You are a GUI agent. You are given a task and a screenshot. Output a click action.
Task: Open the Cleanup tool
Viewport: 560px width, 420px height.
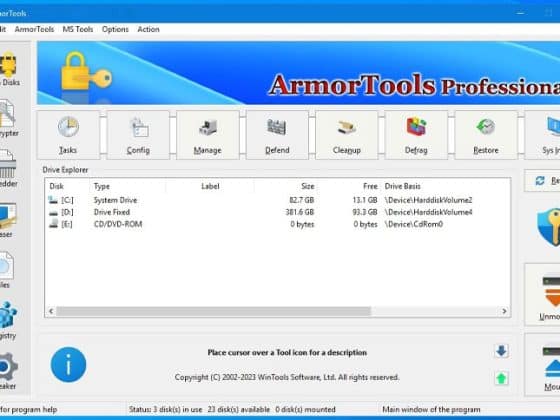coord(346,135)
